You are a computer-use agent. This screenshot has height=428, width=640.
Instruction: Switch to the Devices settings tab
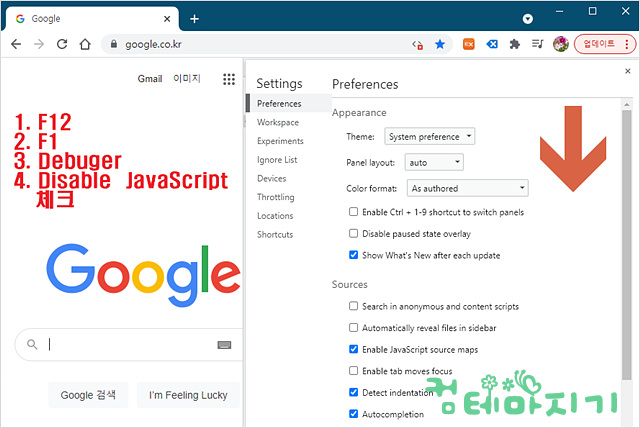[271, 178]
